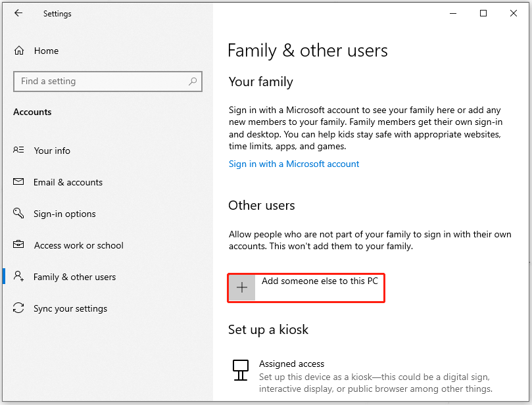Open Sign-in options
The width and height of the screenshot is (532, 405).
(x=64, y=214)
